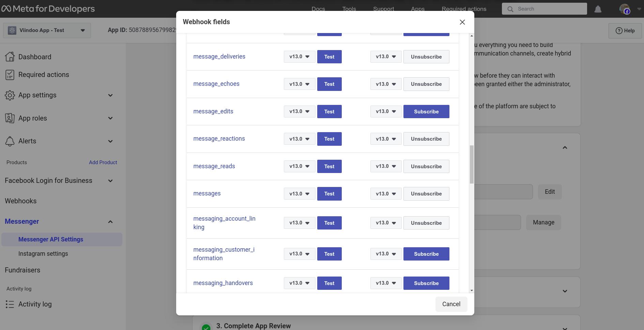Test the message_reads webhook
Image resolution: width=644 pixels, height=330 pixels.
(x=329, y=166)
